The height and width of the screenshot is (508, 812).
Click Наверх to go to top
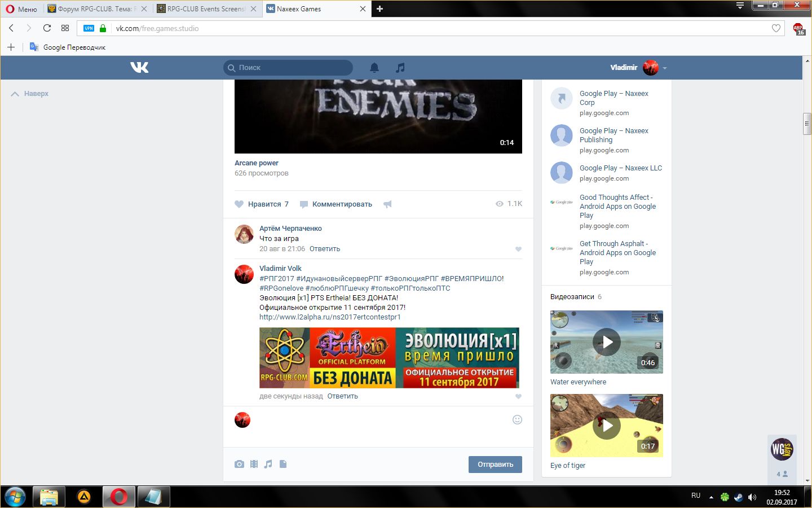click(x=30, y=94)
